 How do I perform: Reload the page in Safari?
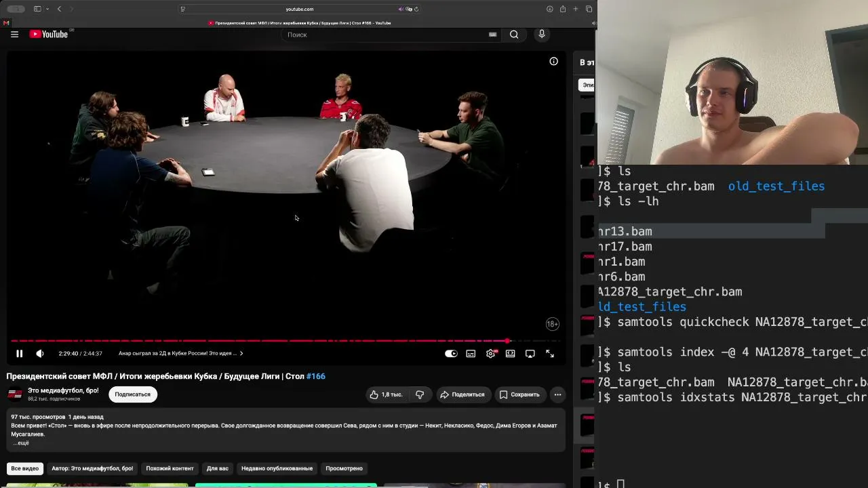tap(416, 9)
